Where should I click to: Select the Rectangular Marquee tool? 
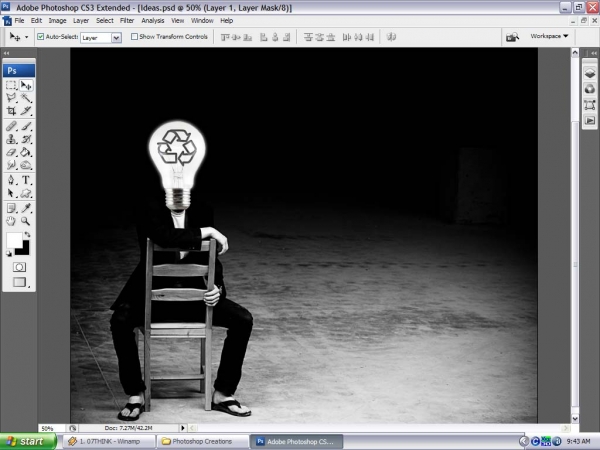click(x=11, y=85)
